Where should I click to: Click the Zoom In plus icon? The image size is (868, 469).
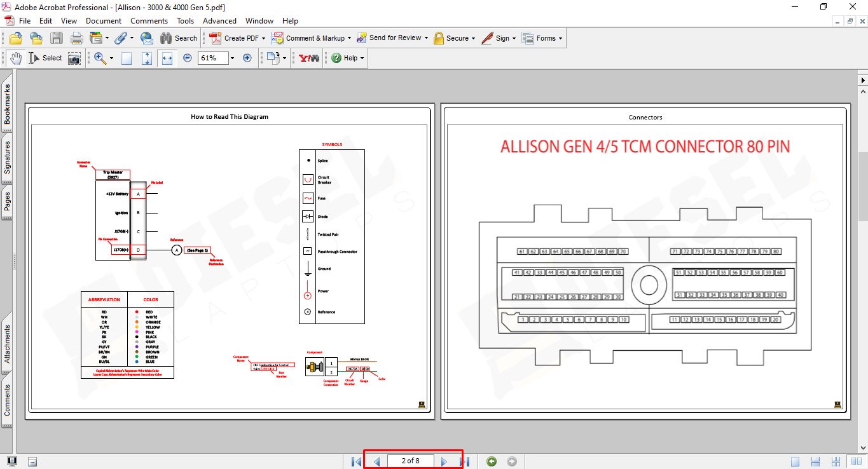point(247,58)
